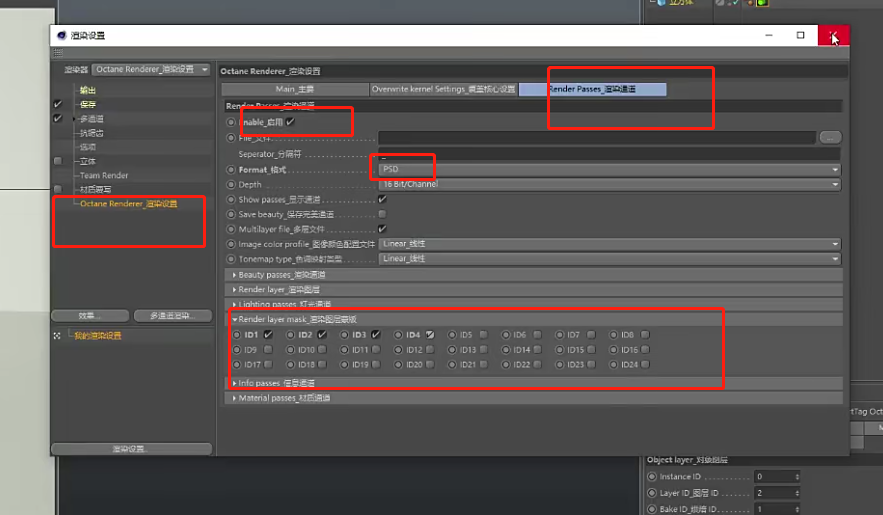883x515 pixels.
Task: Uncheck the Enable_启用 checkbox
Action: click(x=290, y=122)
